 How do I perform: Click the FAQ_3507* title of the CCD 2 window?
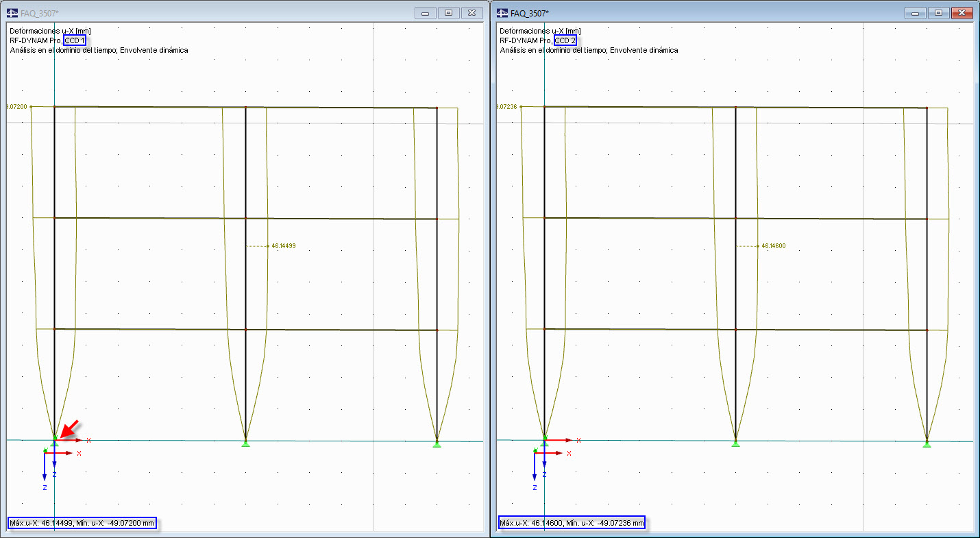point(529,13)
